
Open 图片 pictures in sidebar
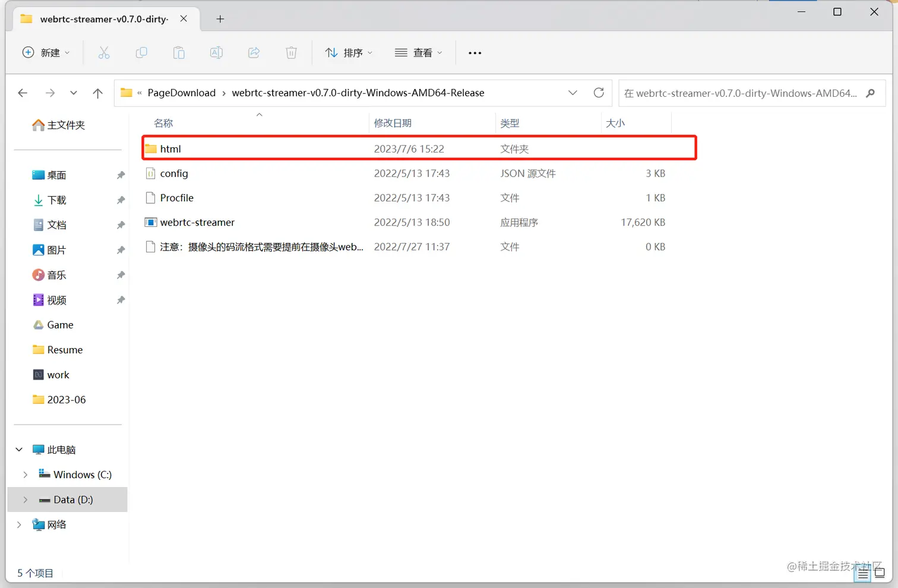pos(49,250)
